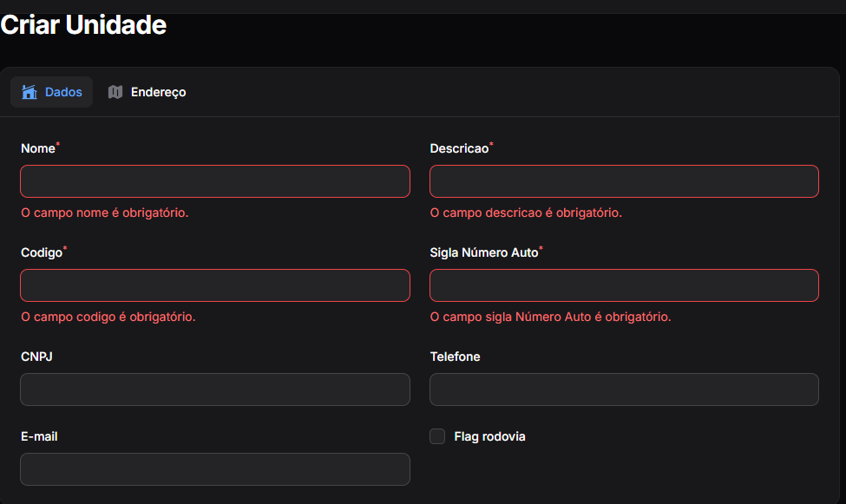Click into the Descricao text box

point(624,181)
